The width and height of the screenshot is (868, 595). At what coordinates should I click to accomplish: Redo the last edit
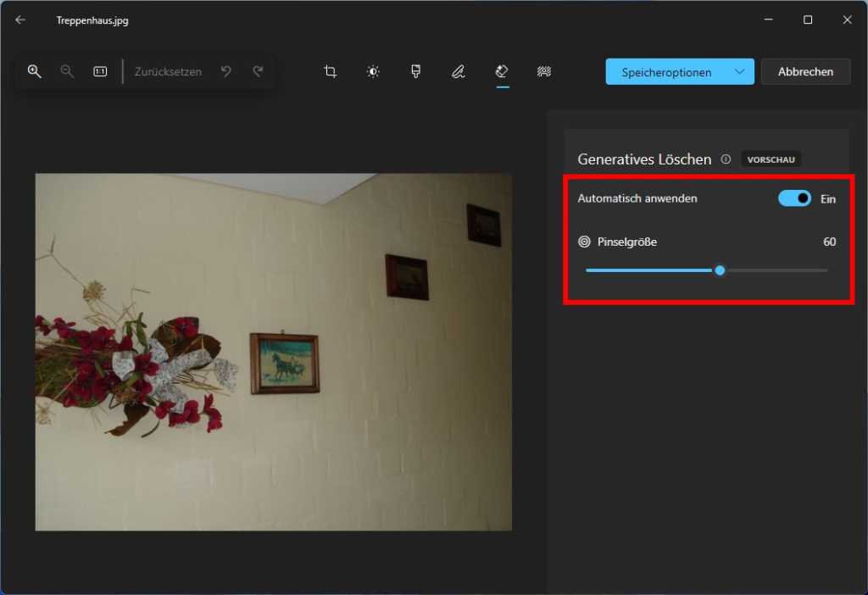click(258, 71)
